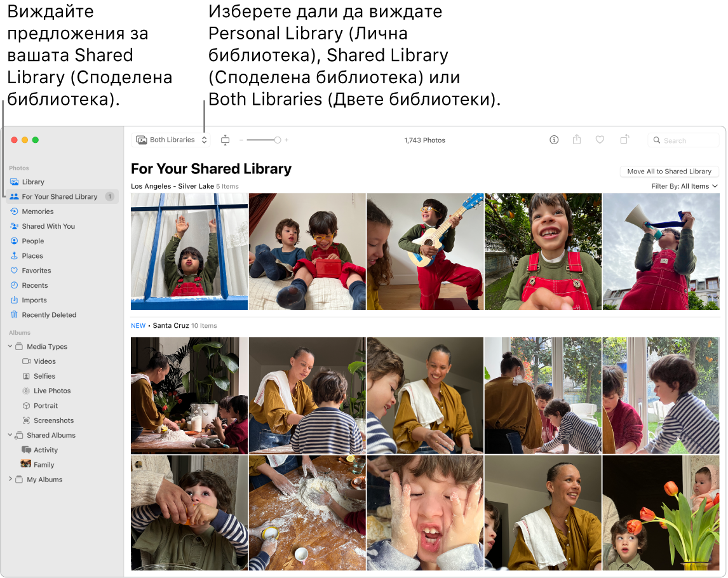The height and width of the screenshot is (578, 728).
Task: Click the Favorite heart icon
Action: (x=600, y=140)
